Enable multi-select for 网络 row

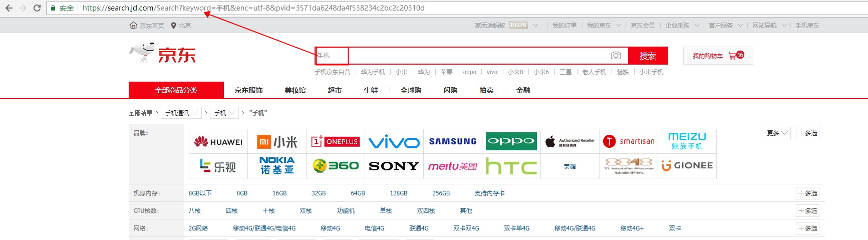click(x=808, y=228)
